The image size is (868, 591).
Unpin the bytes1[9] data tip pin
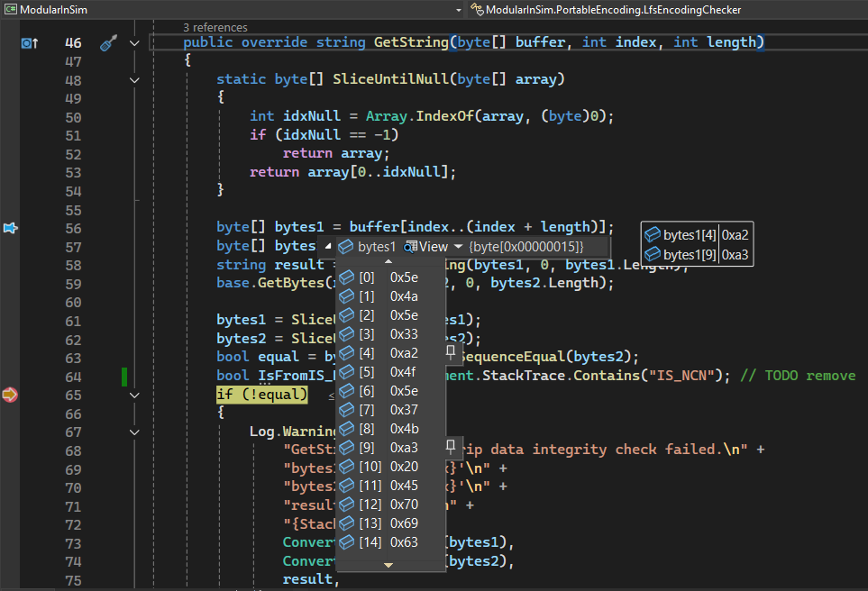tap(451, 445)
